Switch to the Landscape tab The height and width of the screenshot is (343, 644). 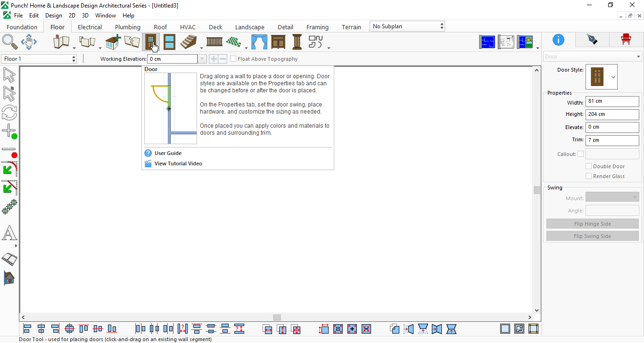coord(250,27)
